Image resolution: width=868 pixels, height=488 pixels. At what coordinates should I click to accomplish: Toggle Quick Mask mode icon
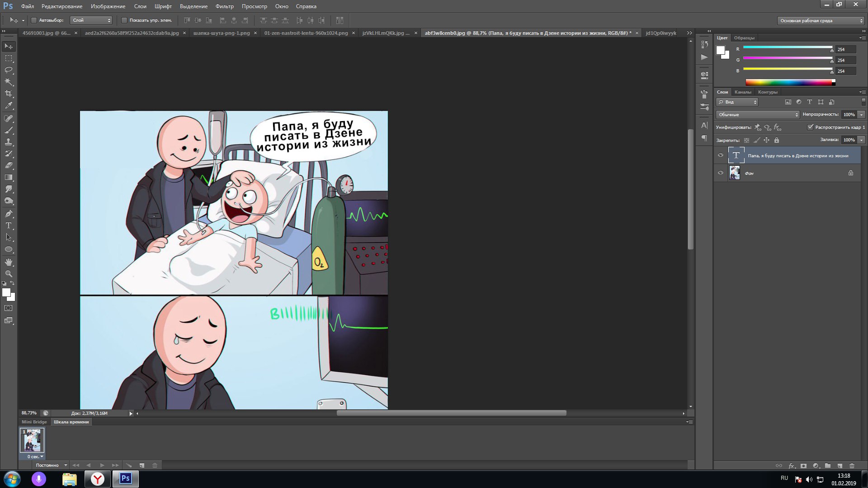pos(9,308)
